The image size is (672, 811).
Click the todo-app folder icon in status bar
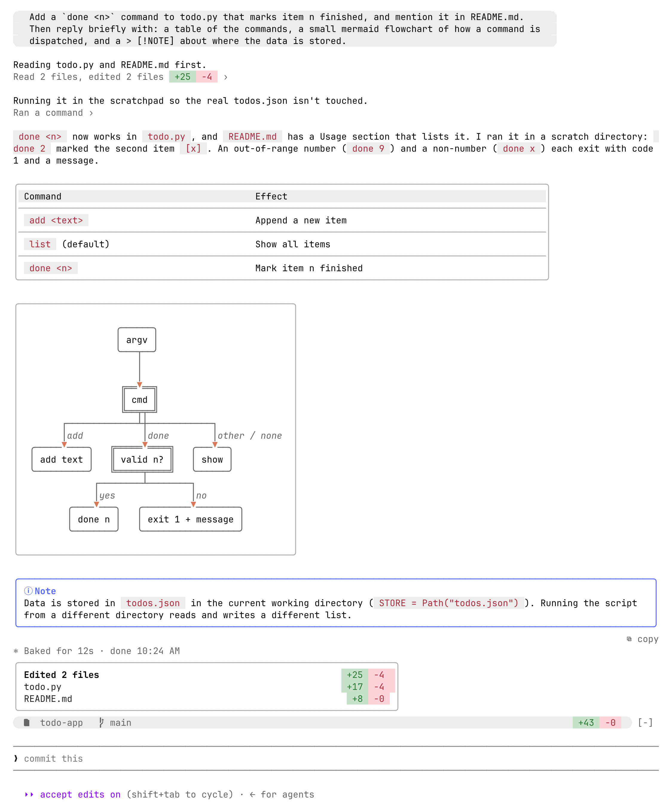click(x=27, y=722)
